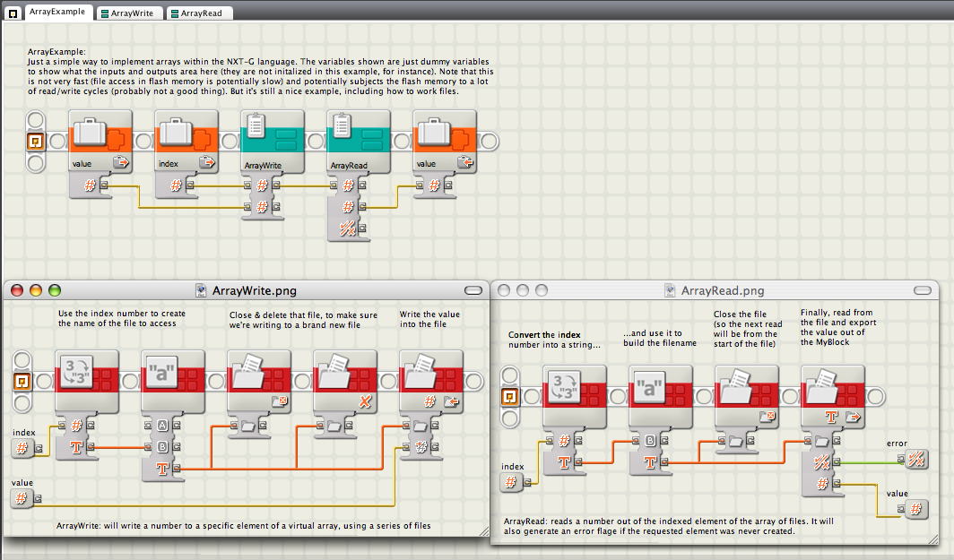
Task: Switch to the ArrayRead tab
Action: pos(198,13)
